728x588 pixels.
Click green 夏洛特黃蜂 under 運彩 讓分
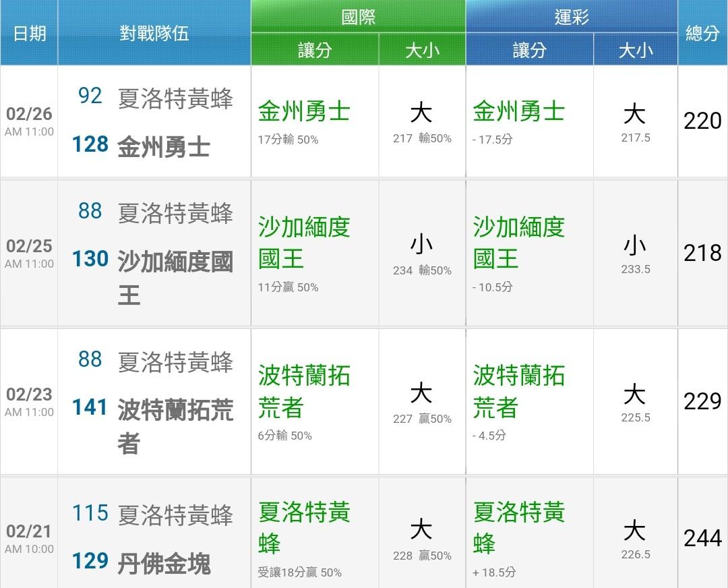coord(518,527)
